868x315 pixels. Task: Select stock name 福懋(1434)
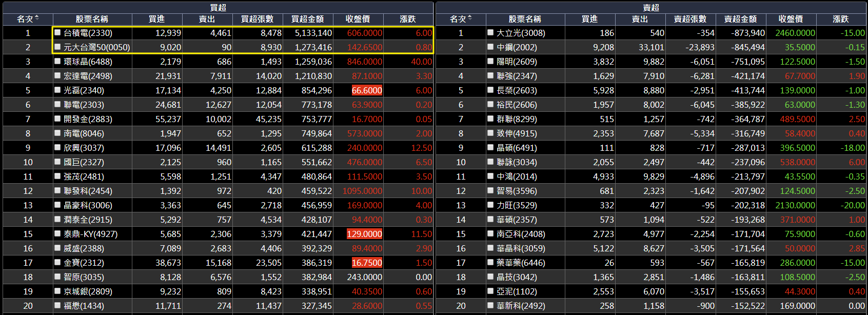click(84, 306)
